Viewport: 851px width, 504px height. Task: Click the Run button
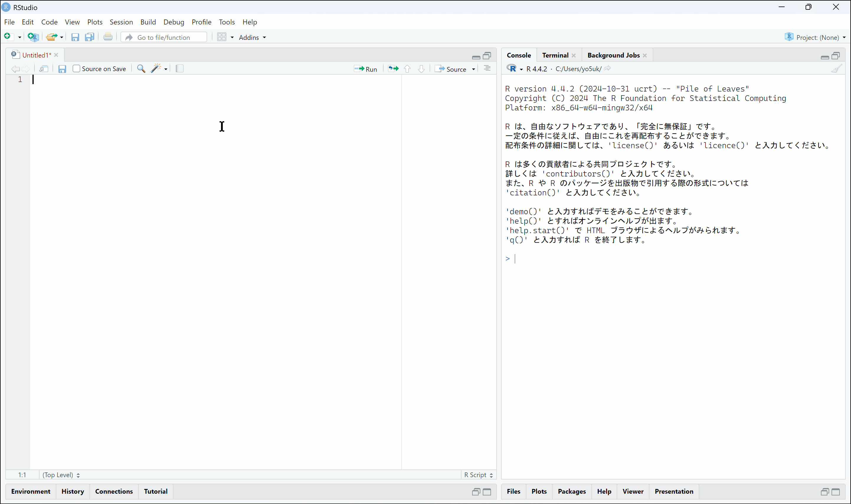point(366,69)
